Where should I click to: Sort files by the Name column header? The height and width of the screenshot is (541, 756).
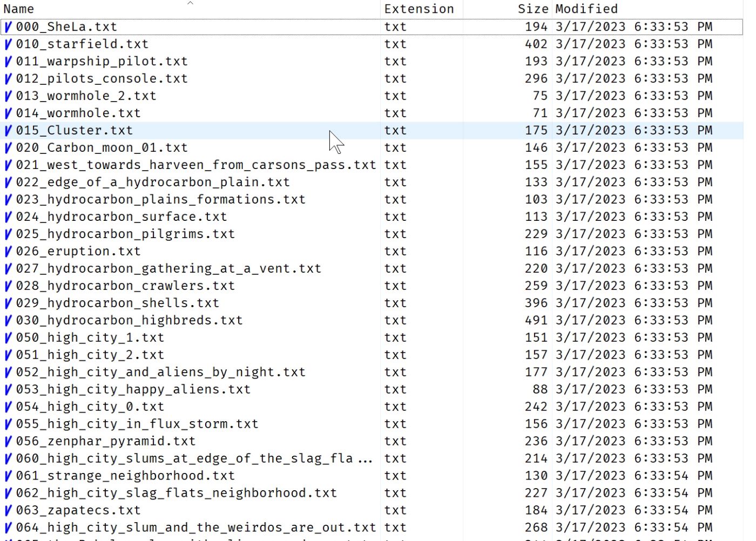click(x=19, y=9)
